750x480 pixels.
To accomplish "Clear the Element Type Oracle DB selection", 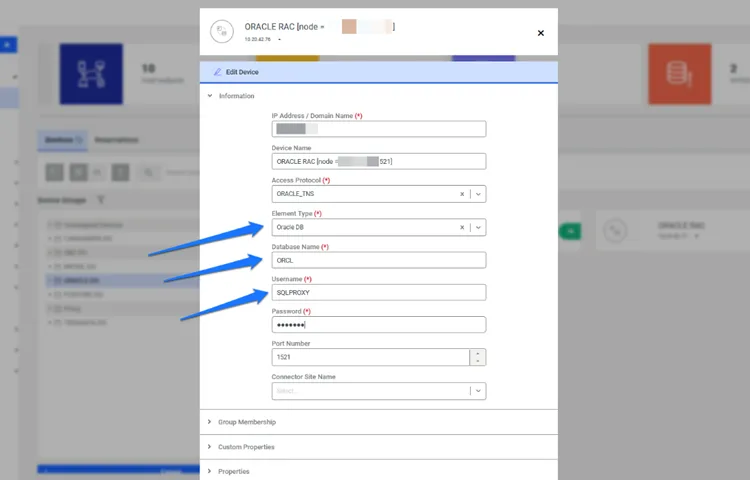I will (x=462, y=228).
